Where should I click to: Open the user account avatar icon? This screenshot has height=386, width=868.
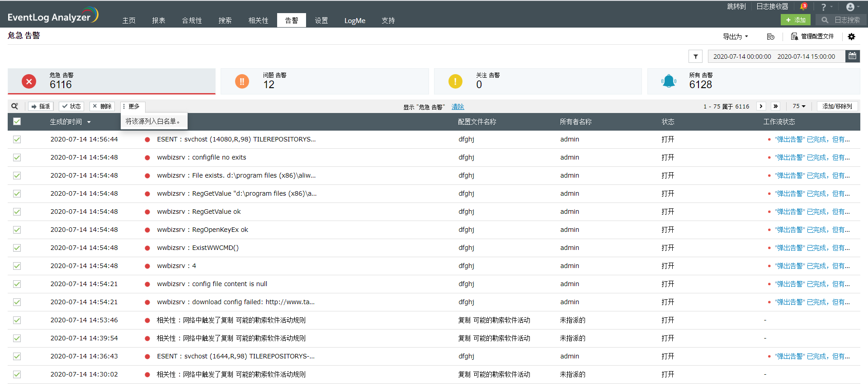point(850,7)
